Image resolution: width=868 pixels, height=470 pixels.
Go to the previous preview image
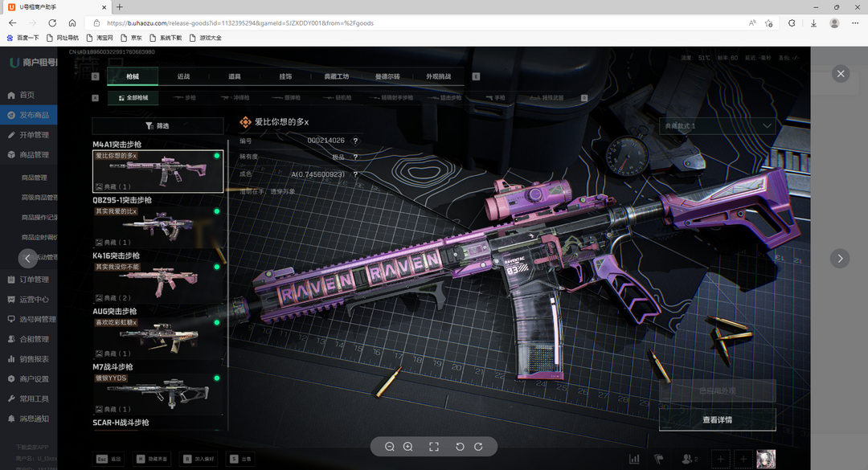28,258
